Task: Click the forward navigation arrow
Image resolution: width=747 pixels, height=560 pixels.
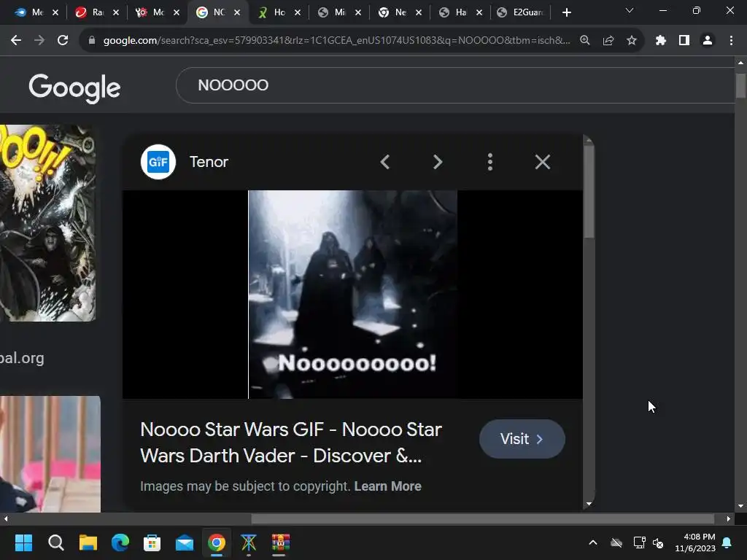Action: (x=39, y=41)
